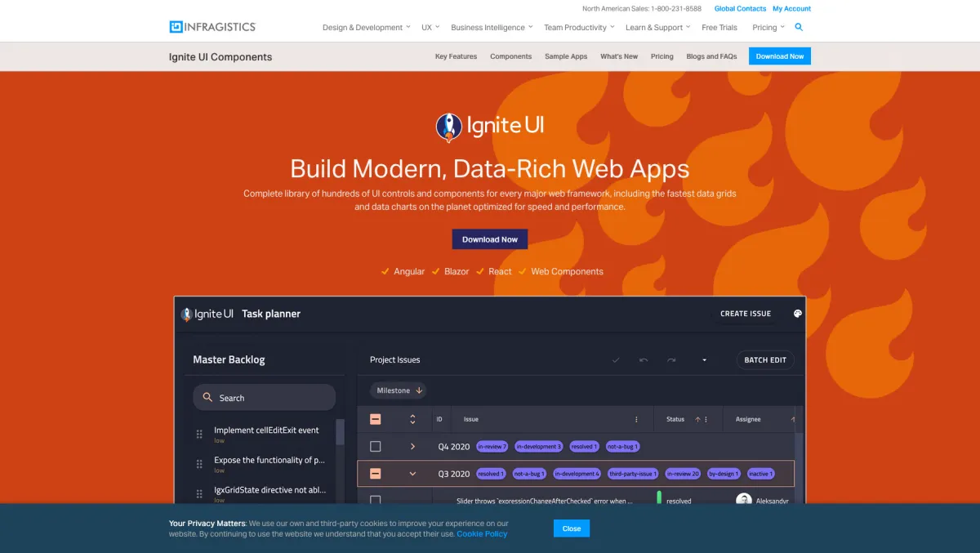Click the in-review 7 chip in Q4 2020
Image resolution: width=980 pixels, height=553 pixels.
[x=492, y=447]
